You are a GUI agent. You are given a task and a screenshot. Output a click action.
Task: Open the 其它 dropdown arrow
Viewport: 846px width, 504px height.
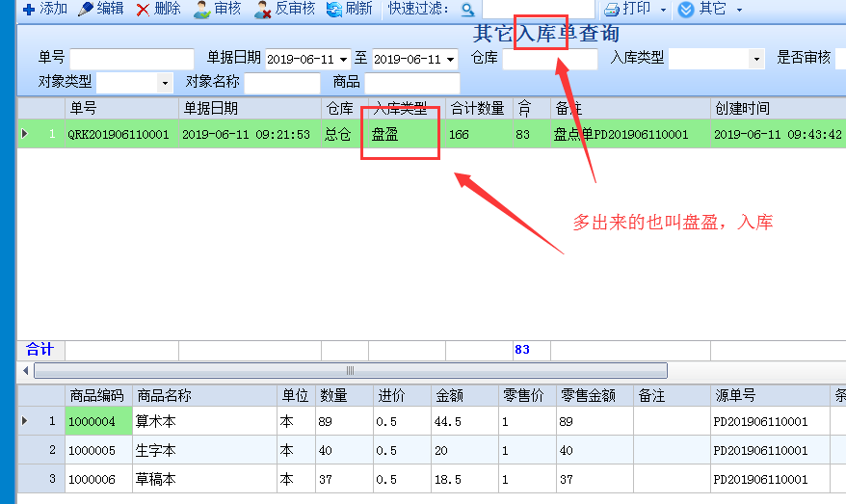739,10
